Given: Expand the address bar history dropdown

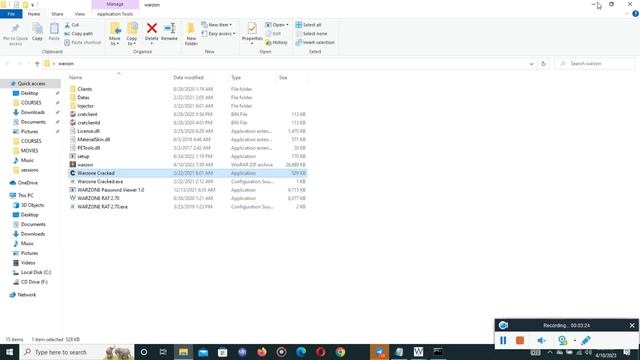Looking at the screenshot, I should tap(531, 64).
